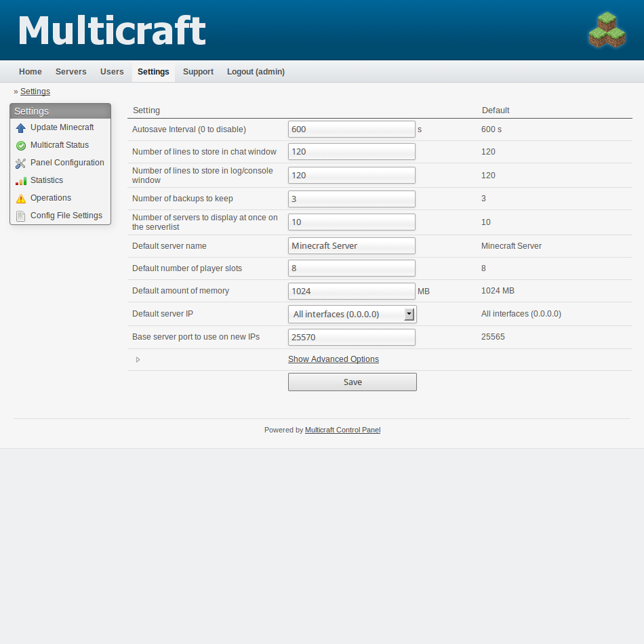Open Update Minecraft from the sidebar

pyautogui.click(x=62, y=127)
